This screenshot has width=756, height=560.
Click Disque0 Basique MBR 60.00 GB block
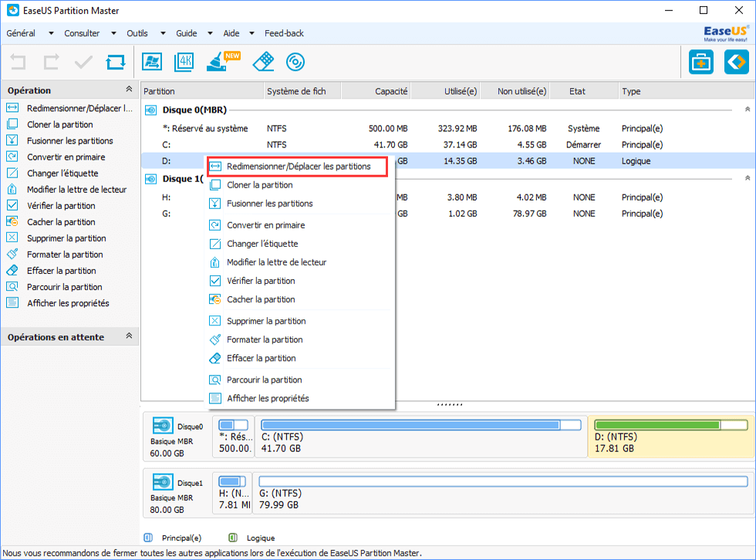point(177,437)
